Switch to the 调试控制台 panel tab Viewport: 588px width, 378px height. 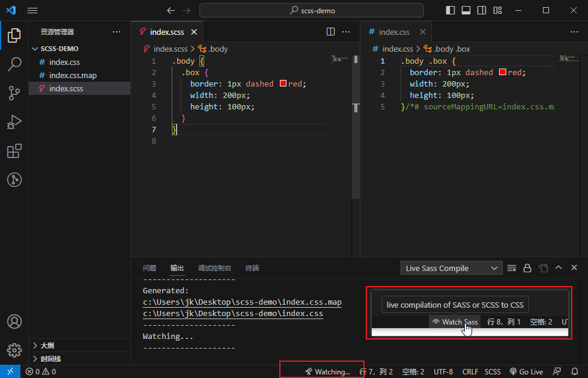[214, 268]
